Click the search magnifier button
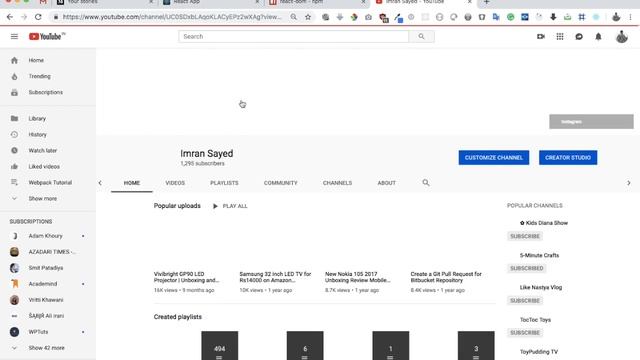The image size is (640, 360). pyautogui.click(x=421, y=37)
